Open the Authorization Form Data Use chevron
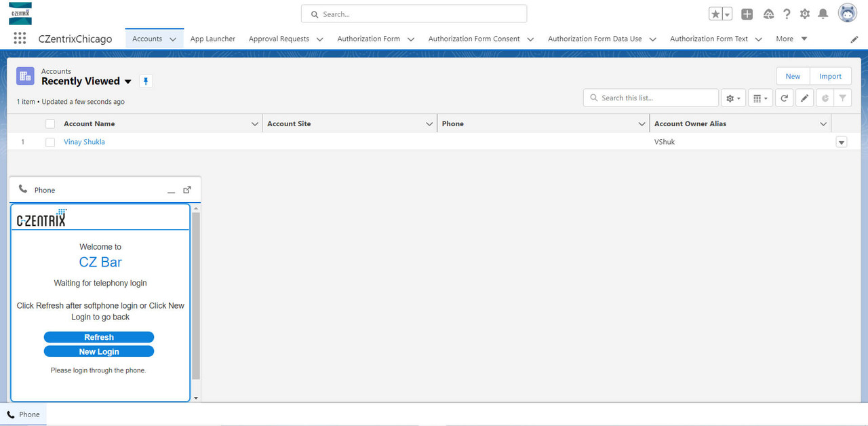Screen dimensions: 868x426 [652, 39]
